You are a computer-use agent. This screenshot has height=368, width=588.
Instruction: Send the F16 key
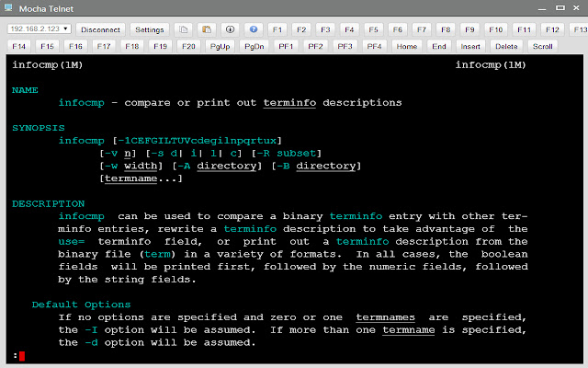coord(75,46)
